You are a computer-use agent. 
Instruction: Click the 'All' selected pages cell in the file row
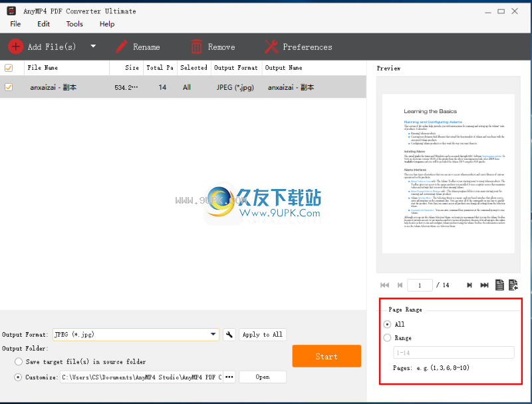pos(187,88)
